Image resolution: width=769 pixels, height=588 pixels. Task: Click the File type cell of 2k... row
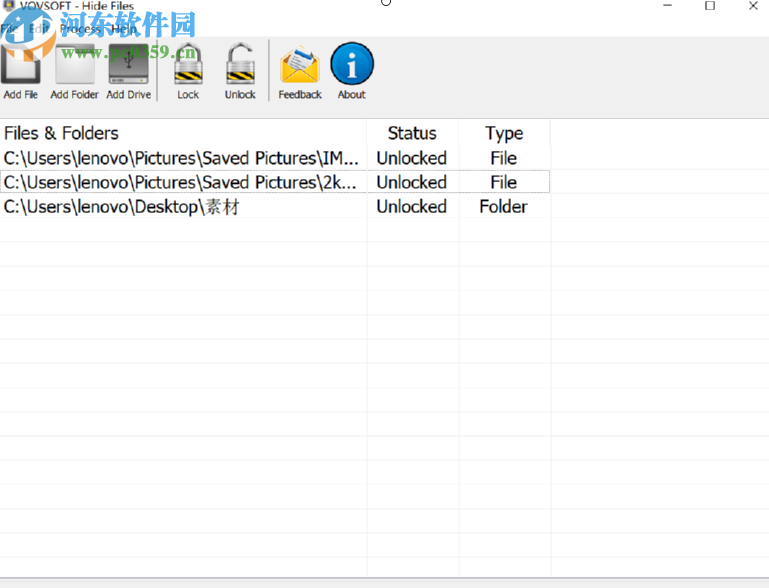tap(504, 182)
